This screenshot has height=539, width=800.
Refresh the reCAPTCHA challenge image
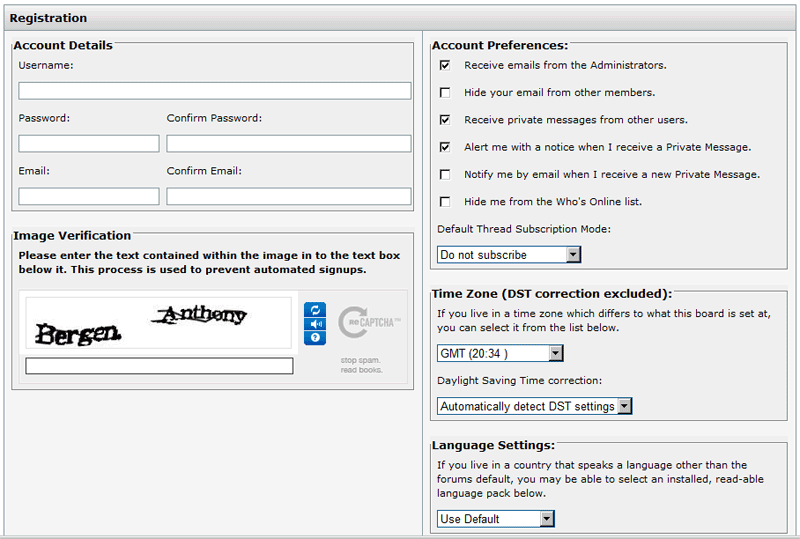click(x=315, y=310)
